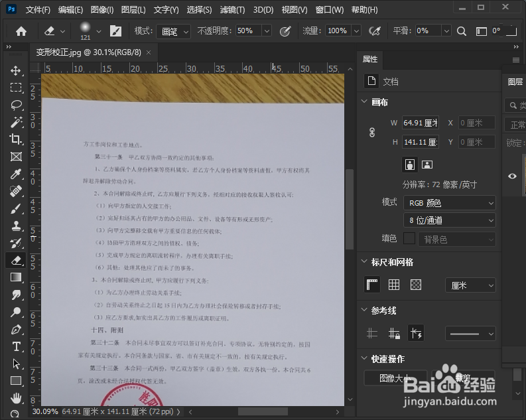The height and width of the screenshot is (420, 526).
Task: Open the Window menu
Action: pyautogui.click(x=330, y=10)
